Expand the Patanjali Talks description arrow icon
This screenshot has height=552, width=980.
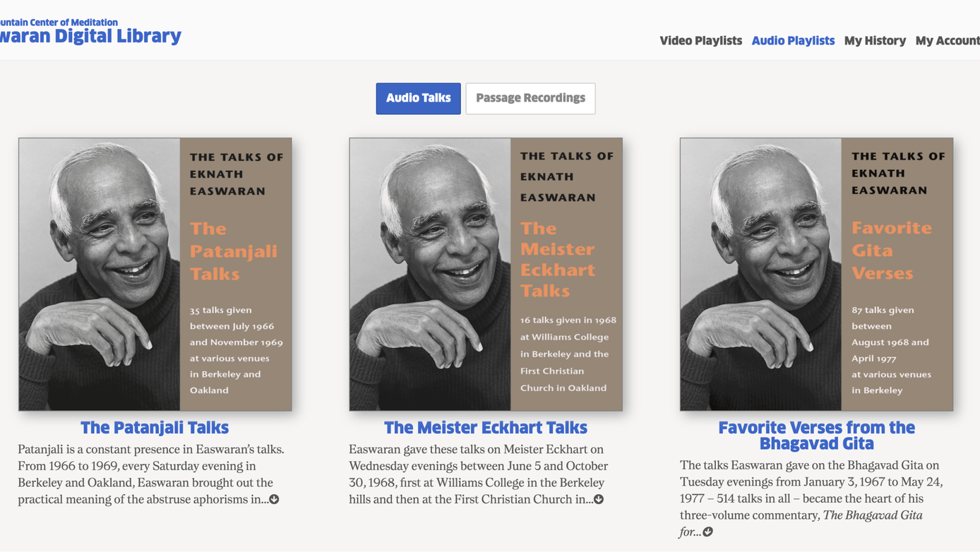[274, 499]
